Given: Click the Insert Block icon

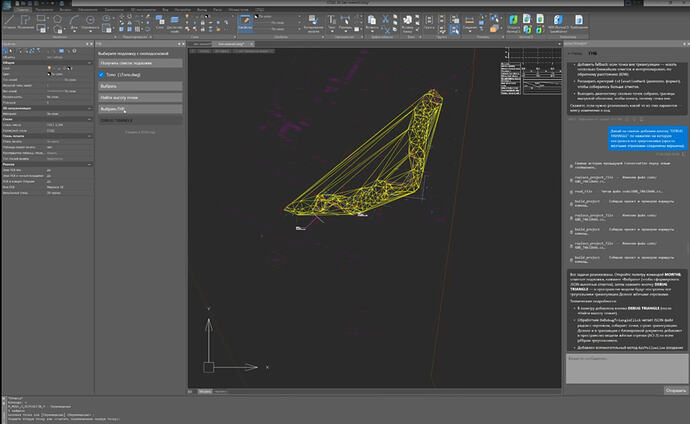Looking at the screenshot, I should (407, 23).
